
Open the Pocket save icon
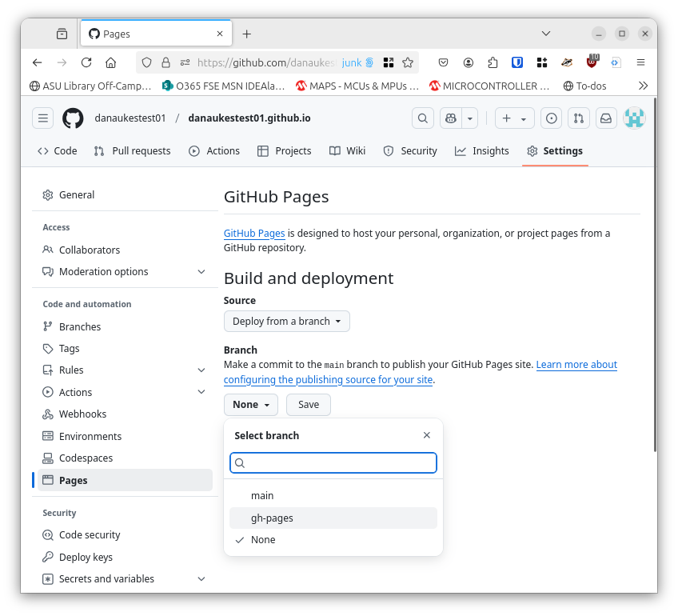[x=443, y=62]
